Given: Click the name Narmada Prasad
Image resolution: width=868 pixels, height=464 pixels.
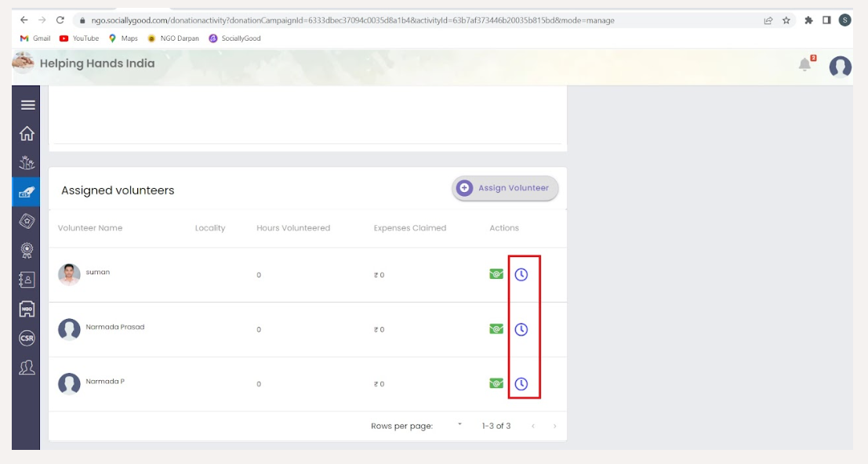Looking at the screenshot, I should (x=115, y=327).
